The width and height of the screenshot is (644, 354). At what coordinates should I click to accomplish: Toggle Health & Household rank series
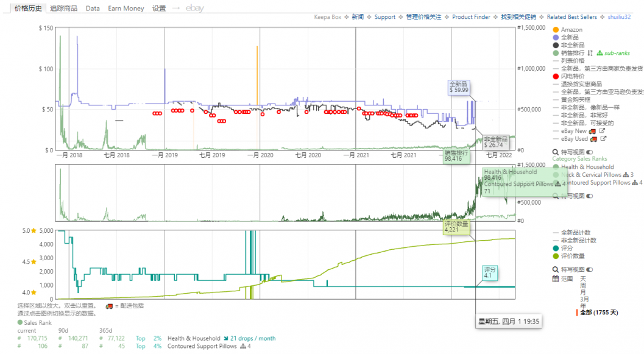584,167
